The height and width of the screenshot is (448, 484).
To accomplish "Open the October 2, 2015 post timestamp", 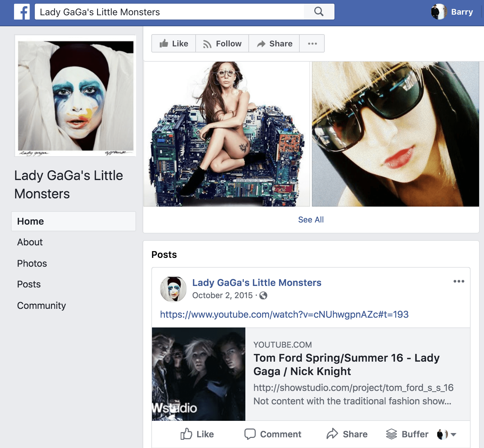I will (x=222, y=295).
